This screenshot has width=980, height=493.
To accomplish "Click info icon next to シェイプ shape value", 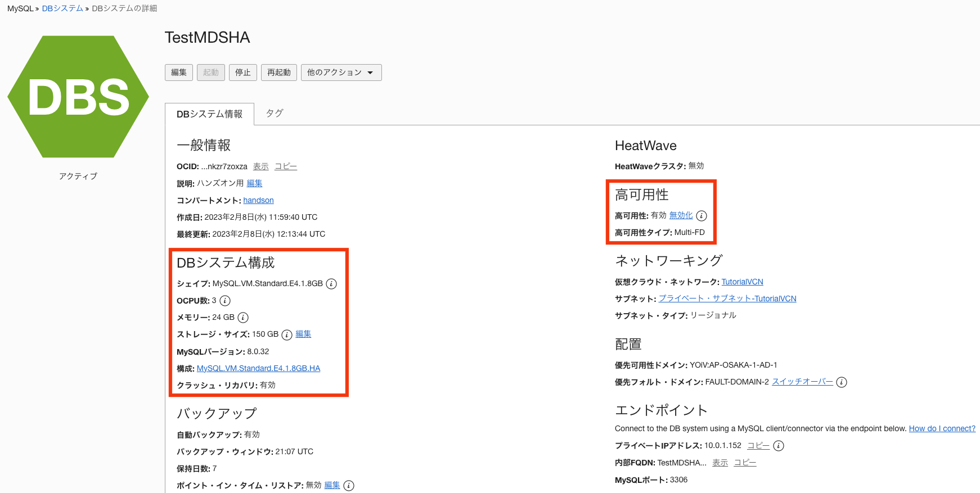I will (x=331, y=284).
